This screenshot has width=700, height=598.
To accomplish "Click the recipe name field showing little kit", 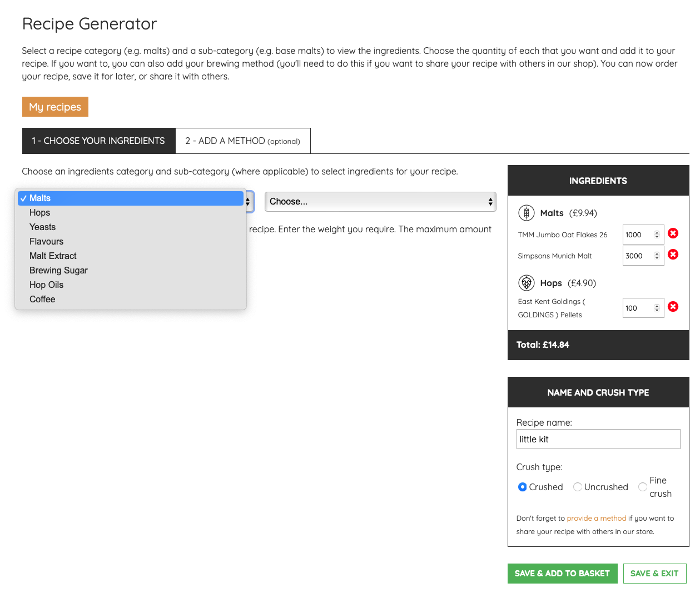I will (598, 439).
